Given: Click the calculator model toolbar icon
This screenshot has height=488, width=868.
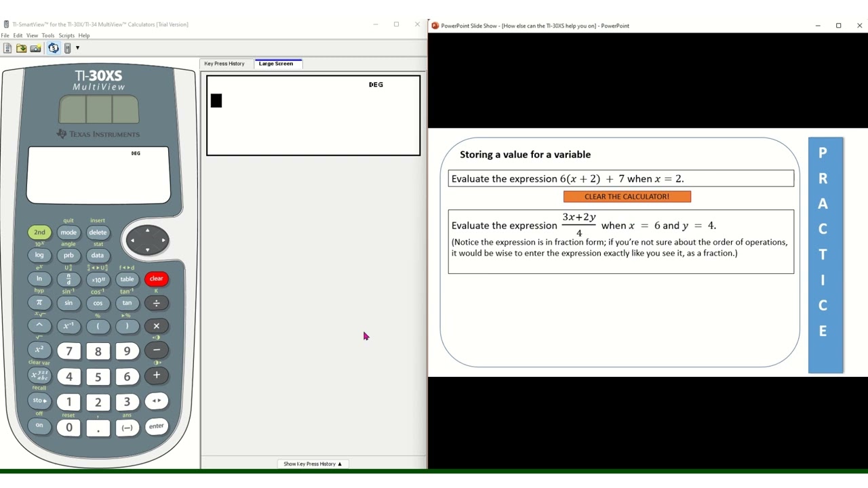Looking at the screenshot, I should (67, 48).
